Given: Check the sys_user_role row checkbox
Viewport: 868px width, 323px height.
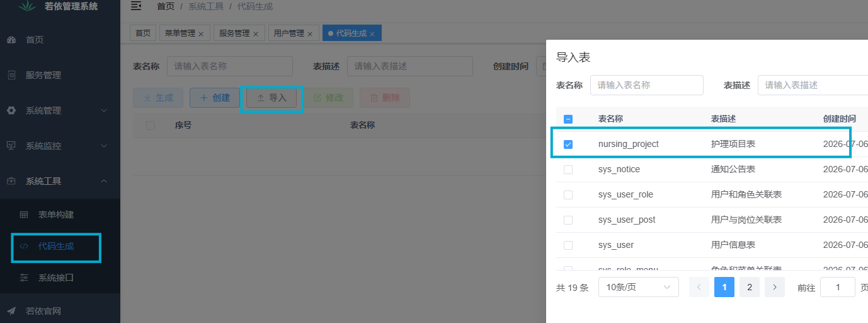Looking at the screenshot, I should pos(568,195).
